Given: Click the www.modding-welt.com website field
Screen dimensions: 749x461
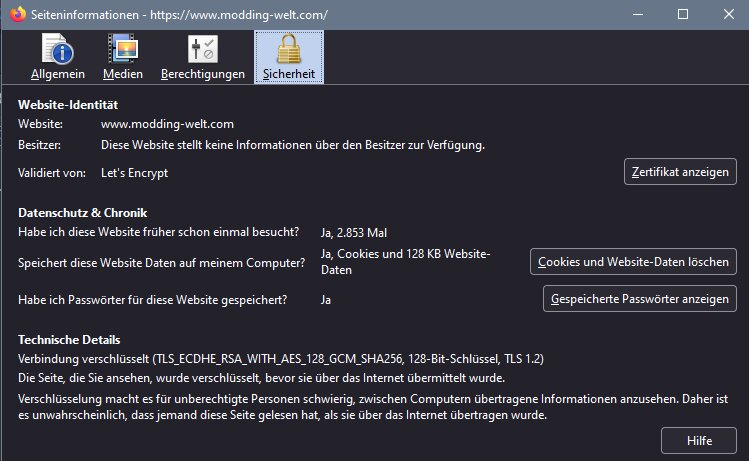Looking at the screenshot, I should coord(167,124).
